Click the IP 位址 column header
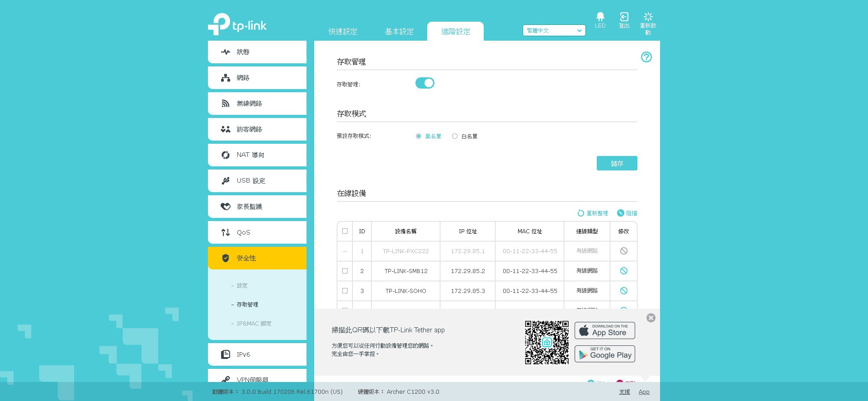The width and height of the screenshot is (868, 401). point(468,231)
